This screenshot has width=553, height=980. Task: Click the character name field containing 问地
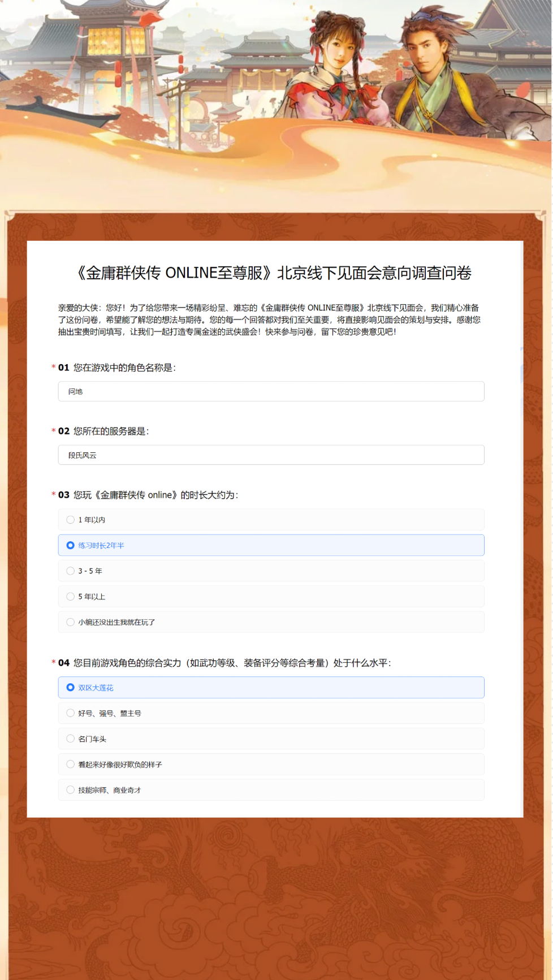click(x=271, y=391)
